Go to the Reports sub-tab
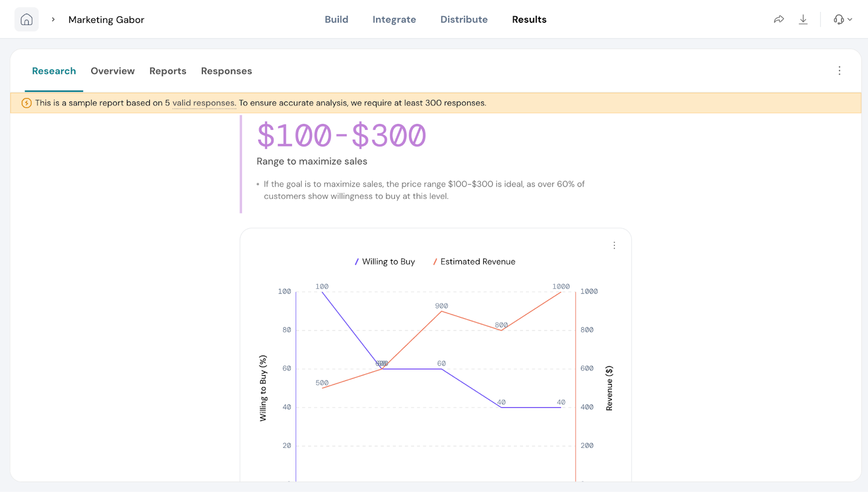 (168, 71)
